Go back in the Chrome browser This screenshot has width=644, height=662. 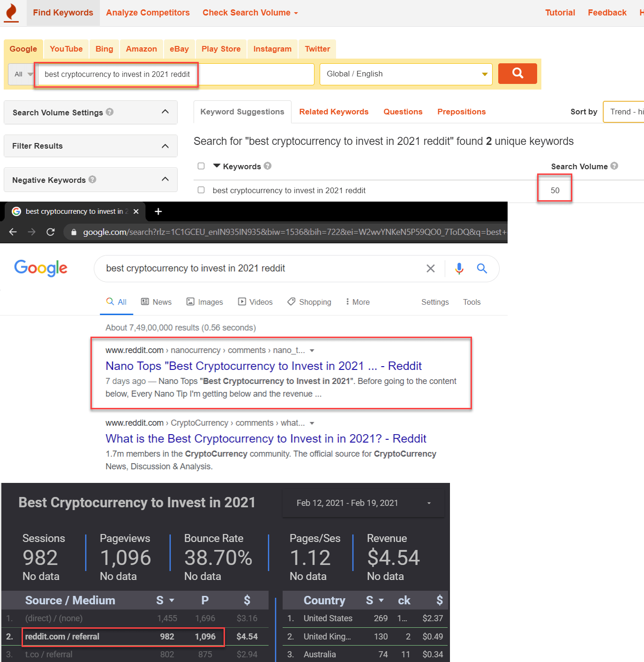(13, 232)
